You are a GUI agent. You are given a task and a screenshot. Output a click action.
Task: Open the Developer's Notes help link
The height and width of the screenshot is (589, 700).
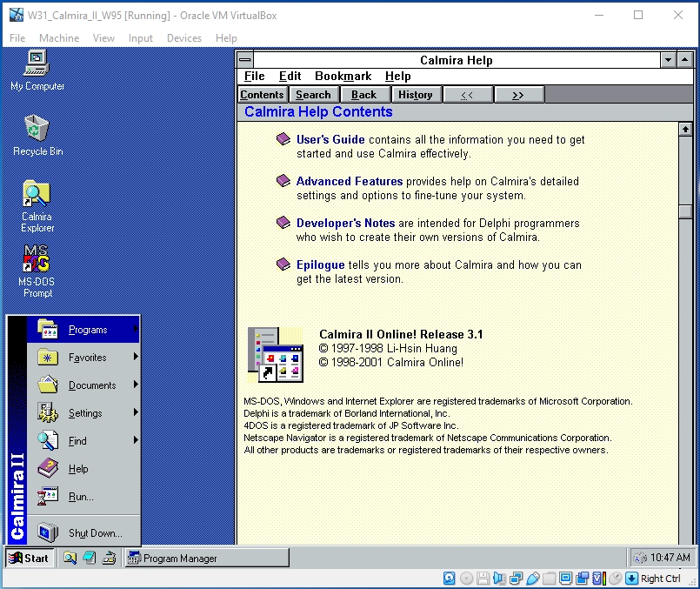[x=345, y=223]
